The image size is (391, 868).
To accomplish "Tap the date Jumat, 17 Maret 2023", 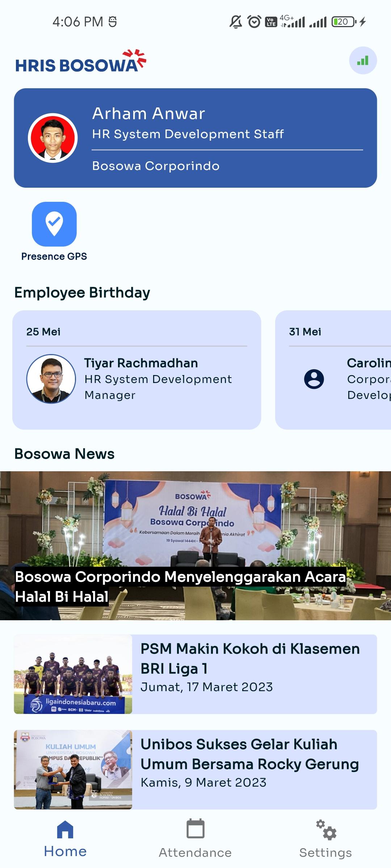I will (207, 687).
